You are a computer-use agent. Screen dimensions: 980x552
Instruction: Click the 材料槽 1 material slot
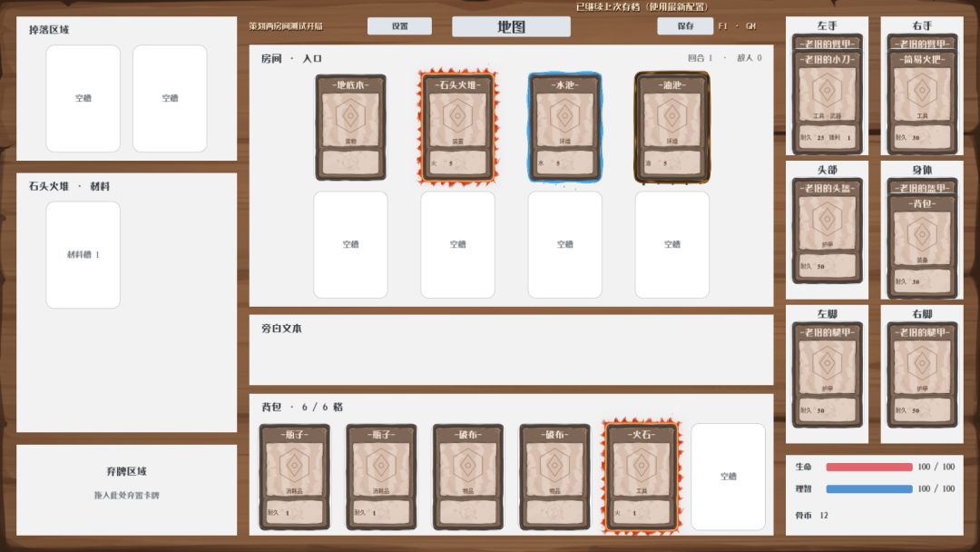point(83,255)
